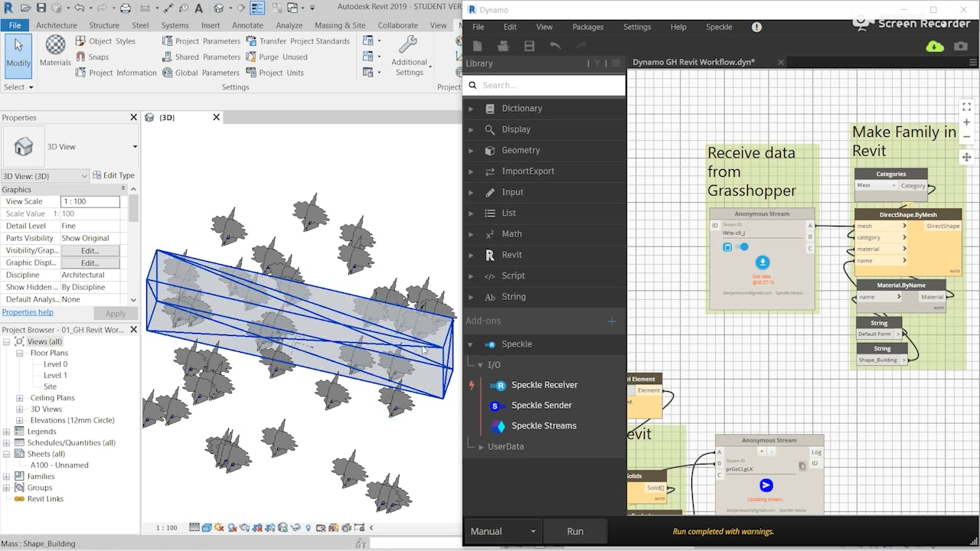
Task: Expand the Floor Plans tree node
Action: coord(20,354)
